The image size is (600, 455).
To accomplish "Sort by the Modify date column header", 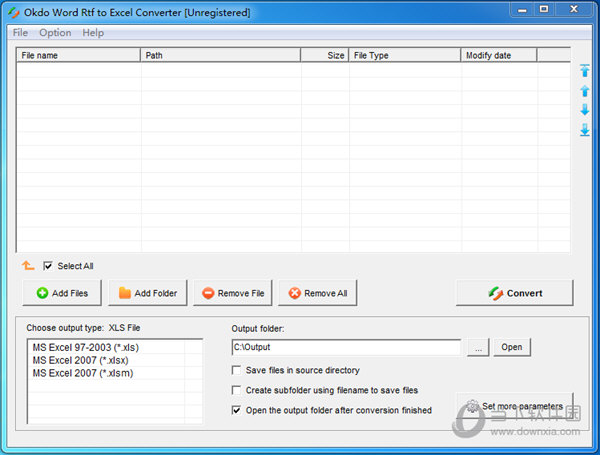I will pos(499,55).
